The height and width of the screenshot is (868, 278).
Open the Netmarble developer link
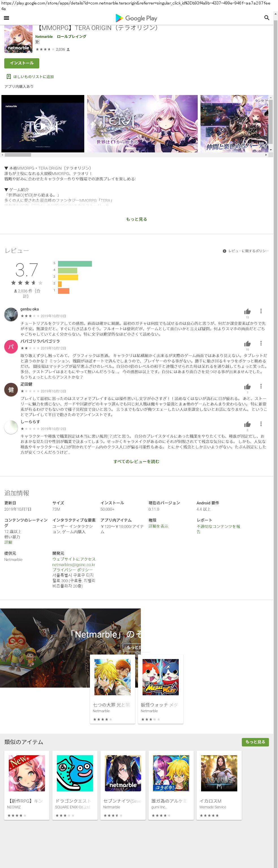click(x=44, y=37)
